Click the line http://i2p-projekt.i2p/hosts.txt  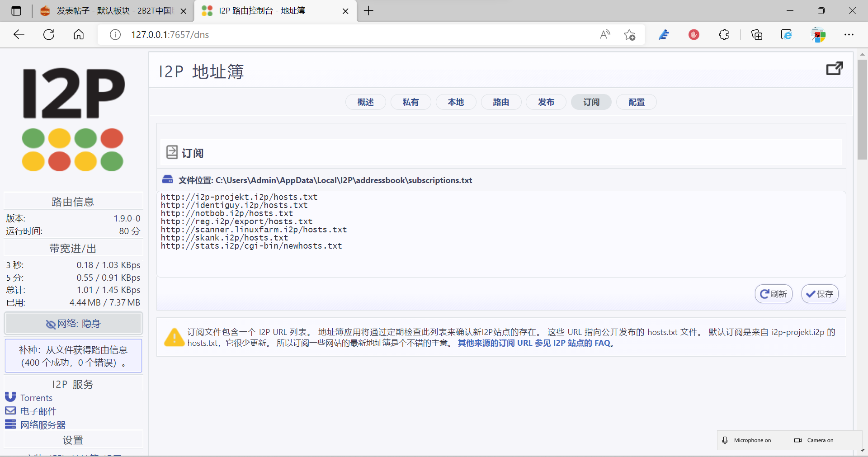(x=239, y=197)
